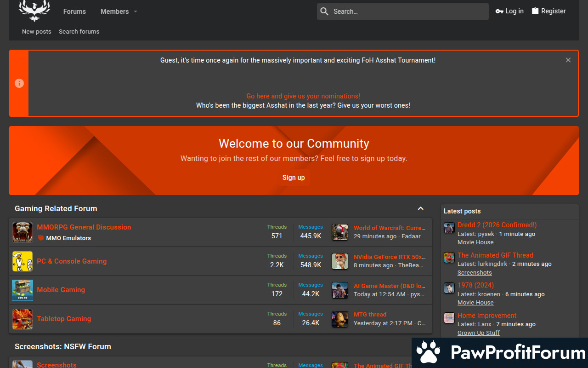Click the PC & Console Gaming forum icon
This screenshot has height=368, width=588.
click(x=23, y=261)
